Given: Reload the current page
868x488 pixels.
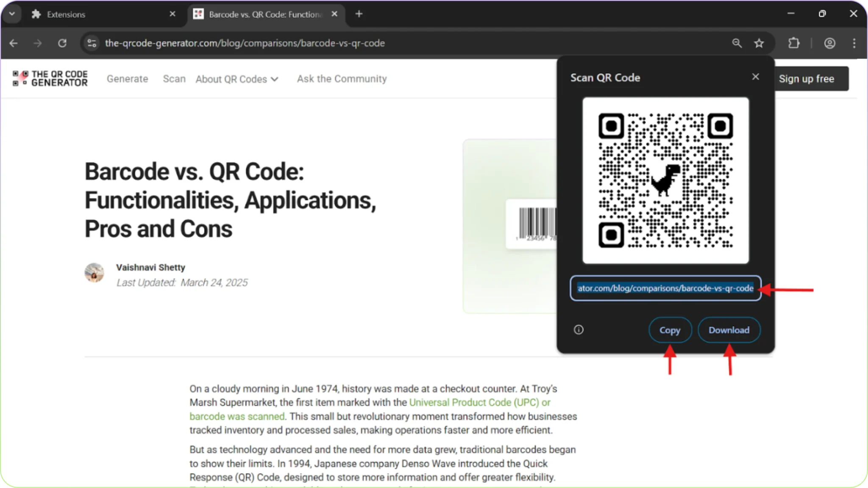Looking at the screenshot, I should [62, 43].
